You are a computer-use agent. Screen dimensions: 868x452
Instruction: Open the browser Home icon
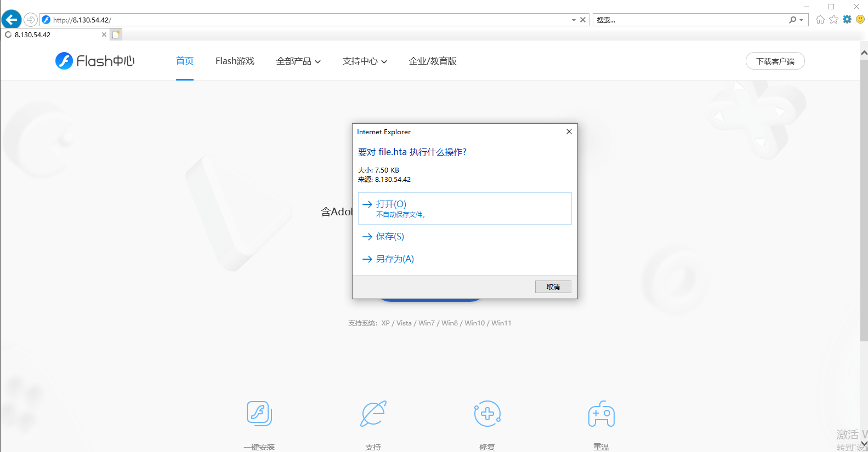(820, 19)
